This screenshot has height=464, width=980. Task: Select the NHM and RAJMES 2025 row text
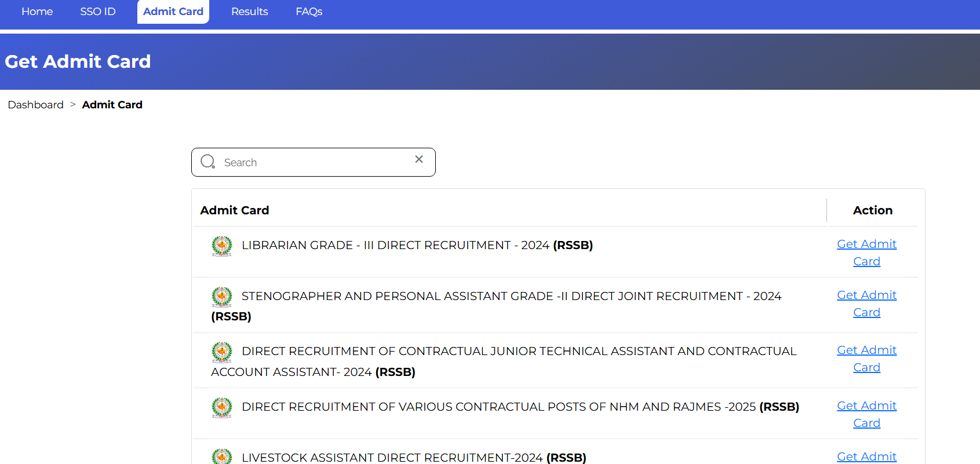pos(520,407)
